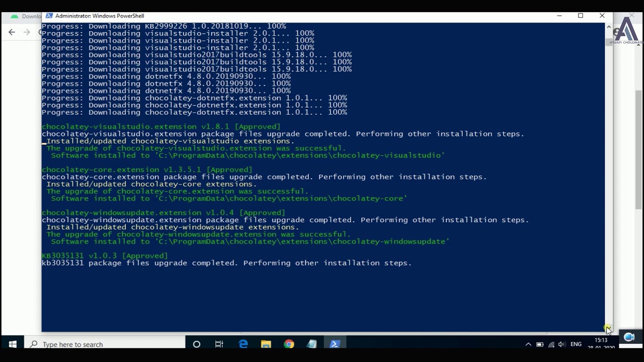Close the PowerShell window
This screenshot has width=644, height=362.
pyautogui.click(x=602, y=16)
